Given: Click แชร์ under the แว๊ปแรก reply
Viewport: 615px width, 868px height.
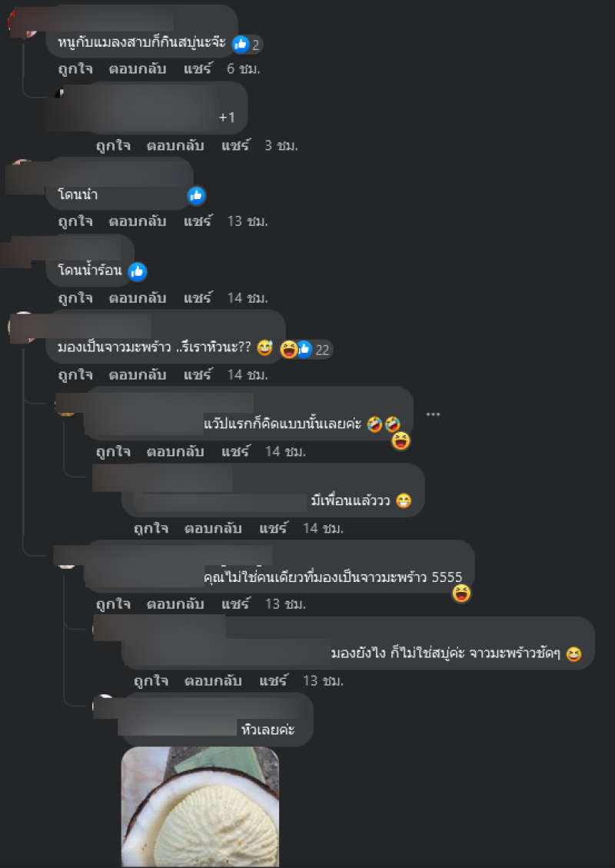Looking at the screenshot, I should coord(235,451).
